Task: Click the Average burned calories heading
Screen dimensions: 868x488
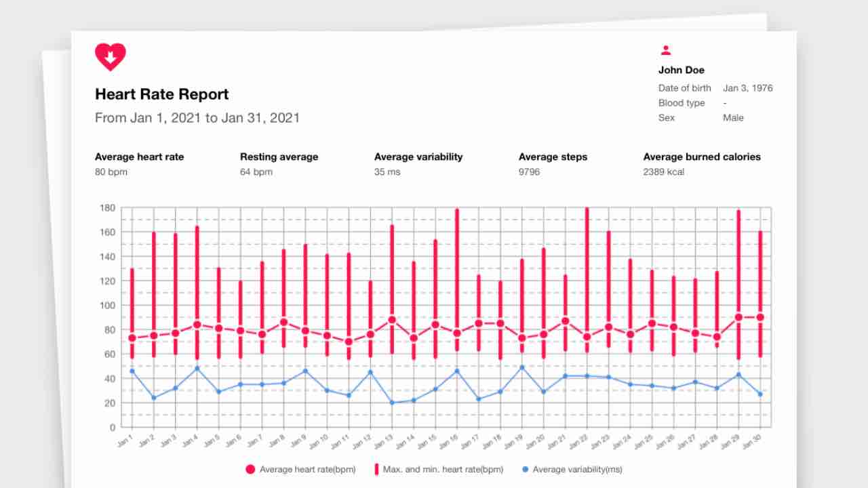Action: coord(702,157)
